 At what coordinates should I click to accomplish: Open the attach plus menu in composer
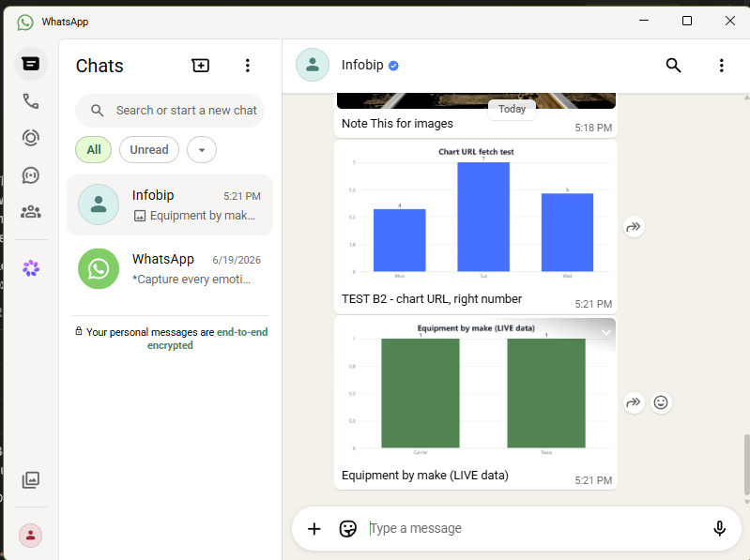coord(314,528)
